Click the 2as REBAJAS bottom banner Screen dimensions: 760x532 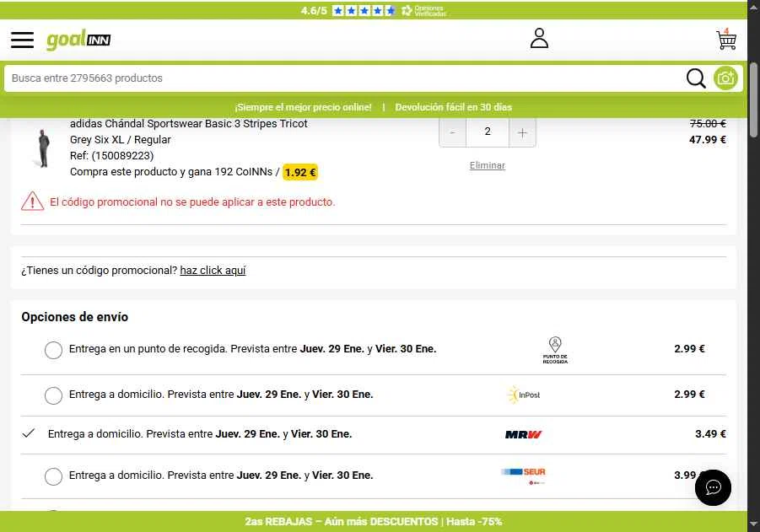[373, 521]
